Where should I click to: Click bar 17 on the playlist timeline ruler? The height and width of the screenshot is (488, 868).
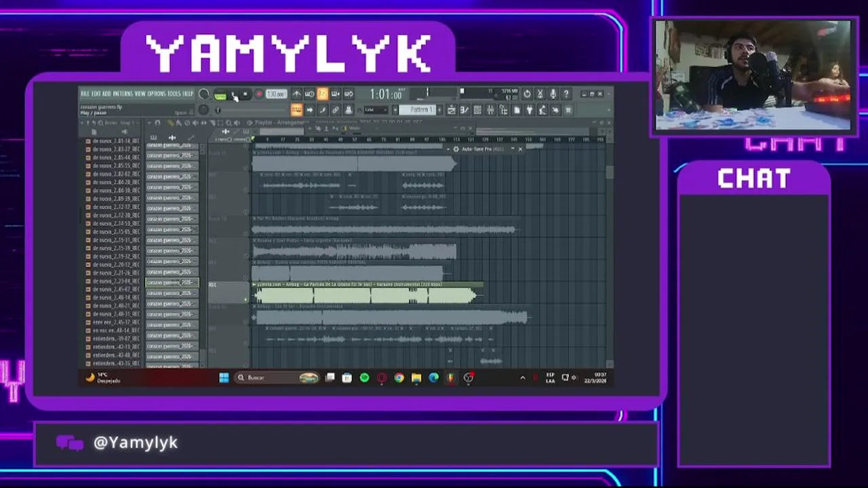(x=282, y=140)
